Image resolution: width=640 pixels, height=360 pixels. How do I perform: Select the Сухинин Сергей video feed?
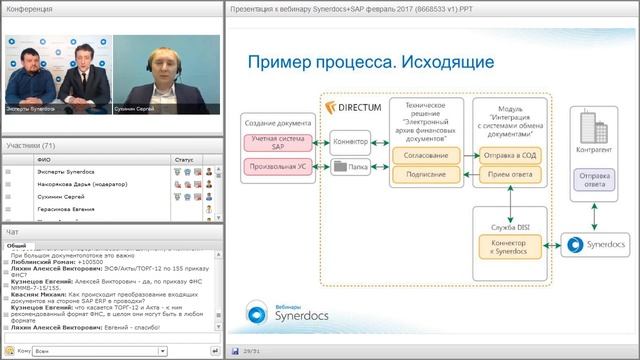coord(167,75)
